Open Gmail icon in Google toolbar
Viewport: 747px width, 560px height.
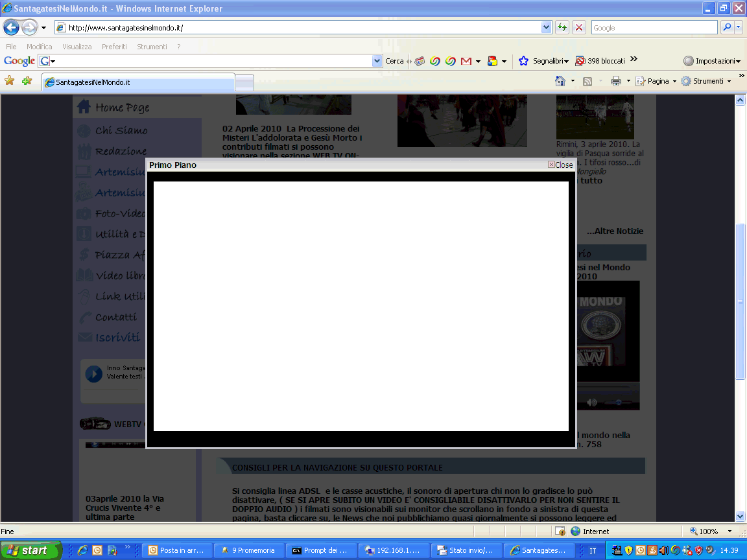(466, 61)
